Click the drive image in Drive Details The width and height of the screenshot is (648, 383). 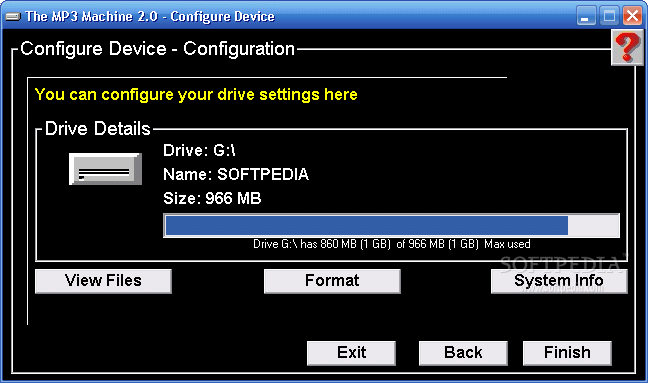point(105,169)
